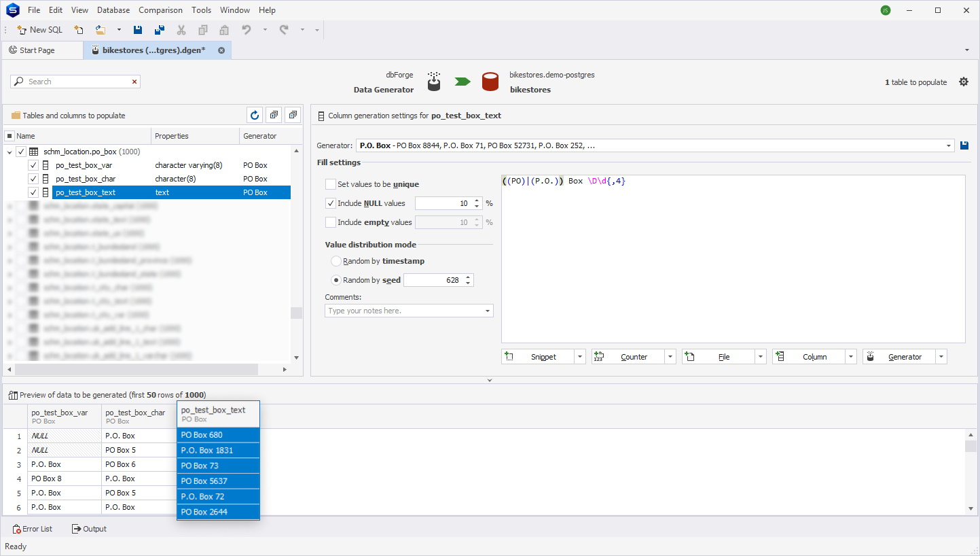
Task: Click the Snippet button
Action: click(537, 357)
